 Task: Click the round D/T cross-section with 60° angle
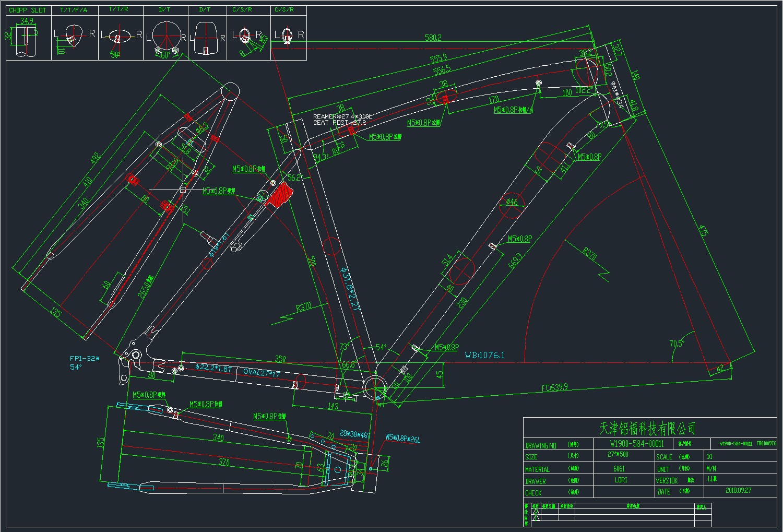click(165, 38)
